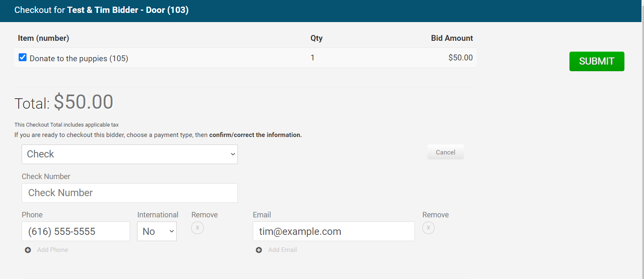Click the Add Email link text

coord(282,250)
